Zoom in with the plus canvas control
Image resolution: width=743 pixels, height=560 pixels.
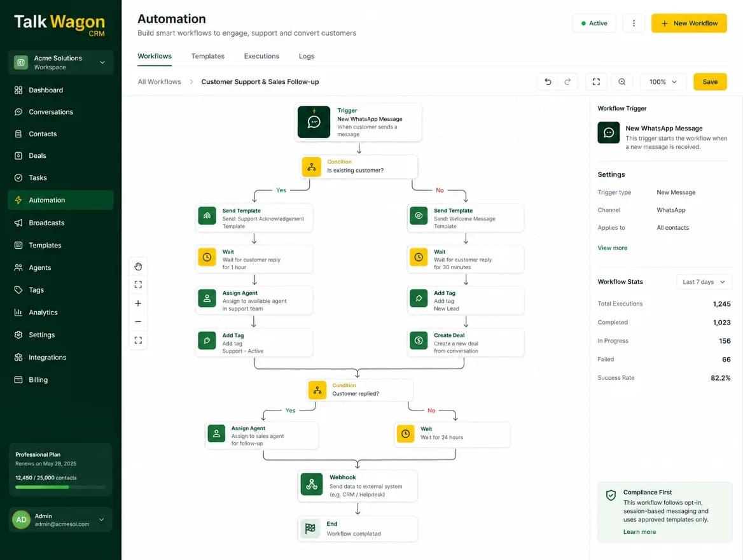coord(138,303)
